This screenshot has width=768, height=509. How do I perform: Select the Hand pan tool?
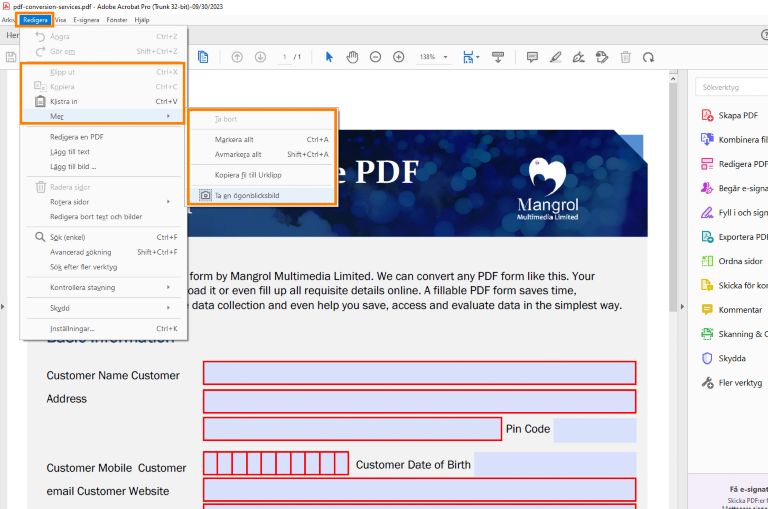pos(352,57)
